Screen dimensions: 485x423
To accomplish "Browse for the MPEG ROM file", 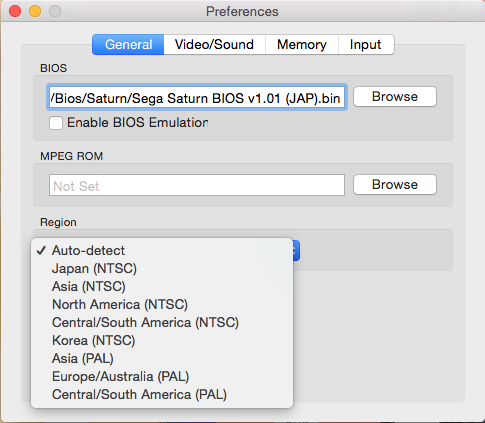I will pos(395,184).
